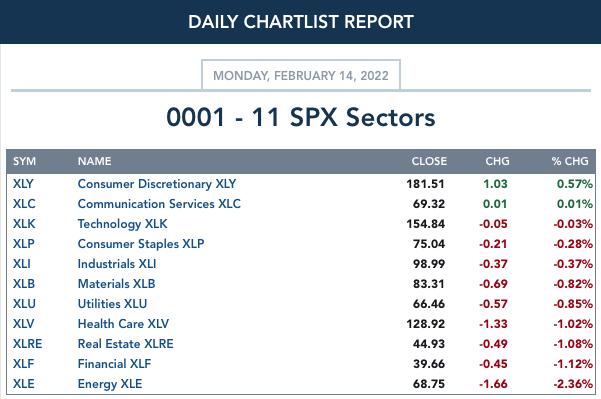The width and height of the screenshot is (601, 399).
Task: Open the Energy XLE name link
Action: tap(110, 384)
